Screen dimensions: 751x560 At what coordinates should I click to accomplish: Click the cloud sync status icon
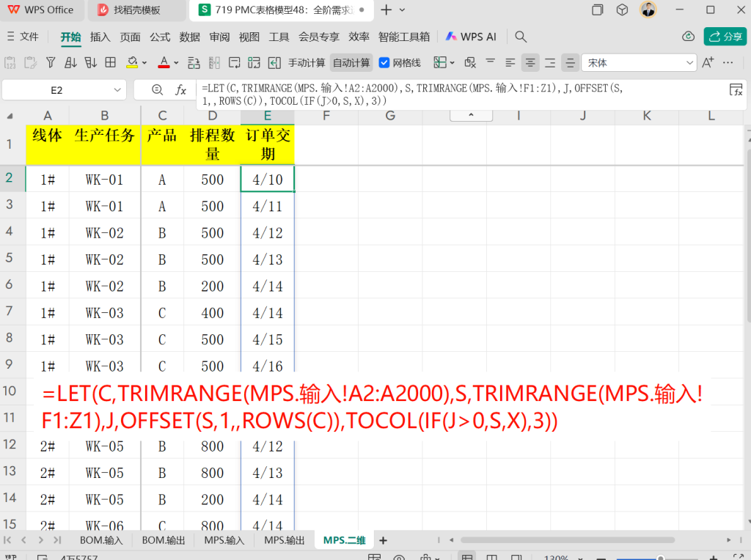(x=688, y=37)
